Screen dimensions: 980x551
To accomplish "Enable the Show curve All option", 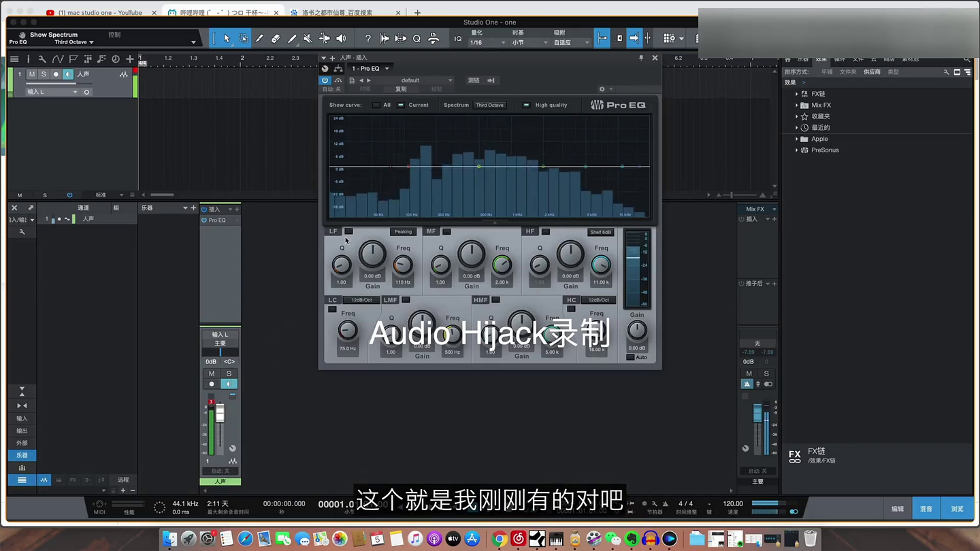I will click(376, 105).
